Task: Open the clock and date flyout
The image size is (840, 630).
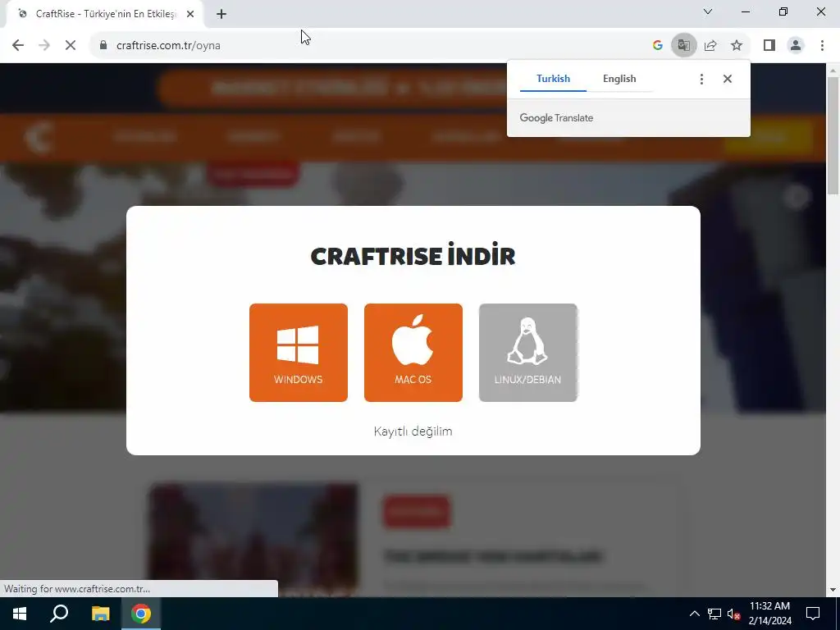Action: (x=769, y=614)
